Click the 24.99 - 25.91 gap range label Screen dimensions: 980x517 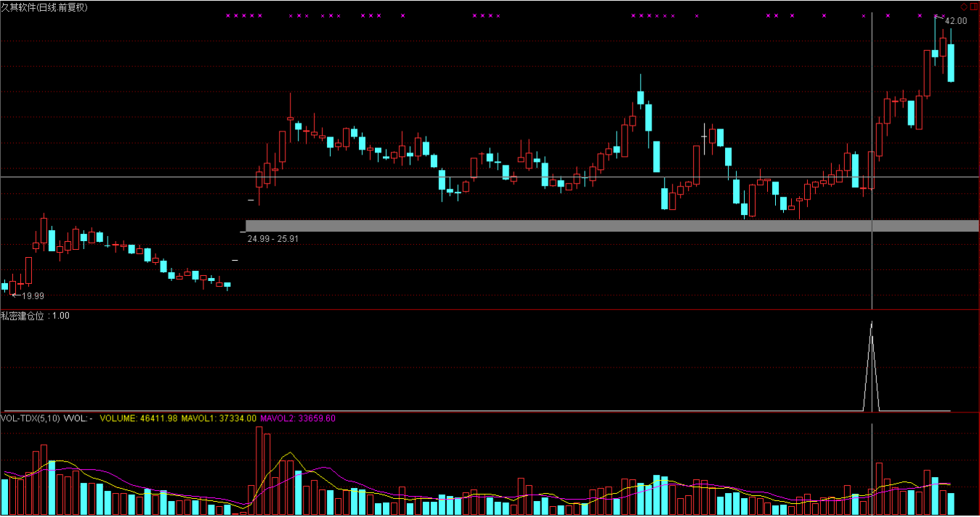pos(273,238)
